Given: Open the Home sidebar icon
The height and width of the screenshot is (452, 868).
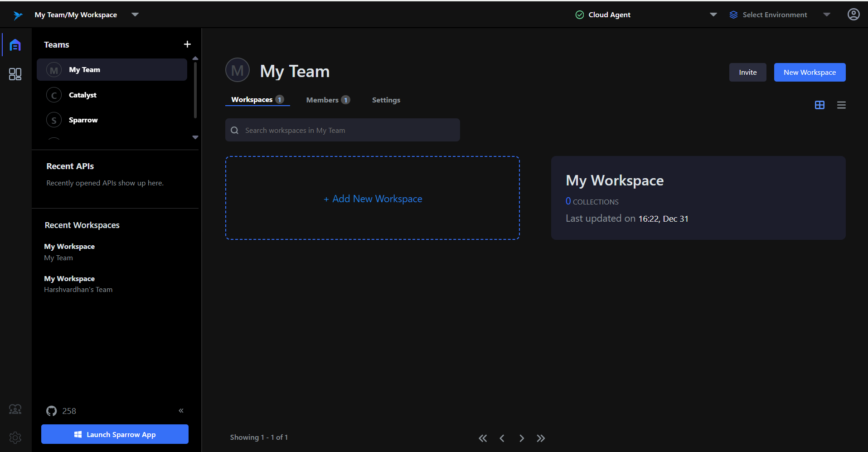Looking at the screenshot, I should coord(15,45).
